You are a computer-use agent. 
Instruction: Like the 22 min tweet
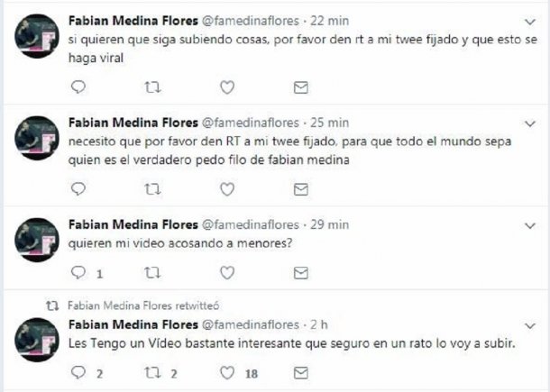(x=227, y=87)
